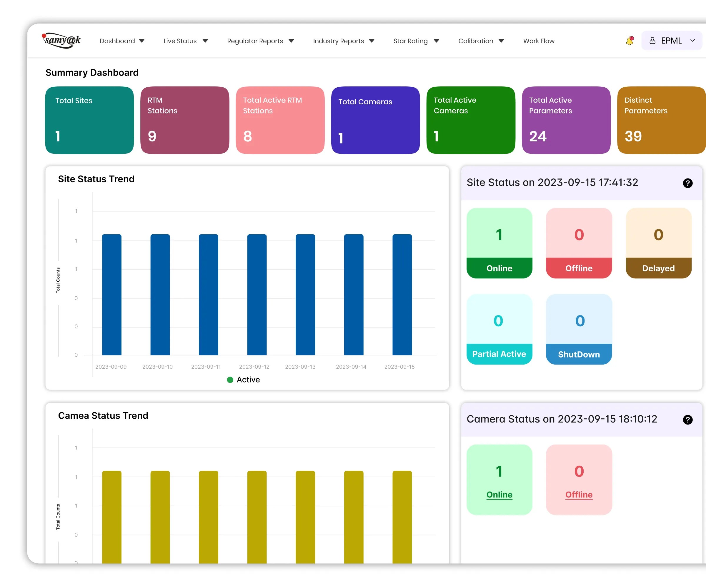Expand the Calibration dropdown arrow

tap(501, 41)
